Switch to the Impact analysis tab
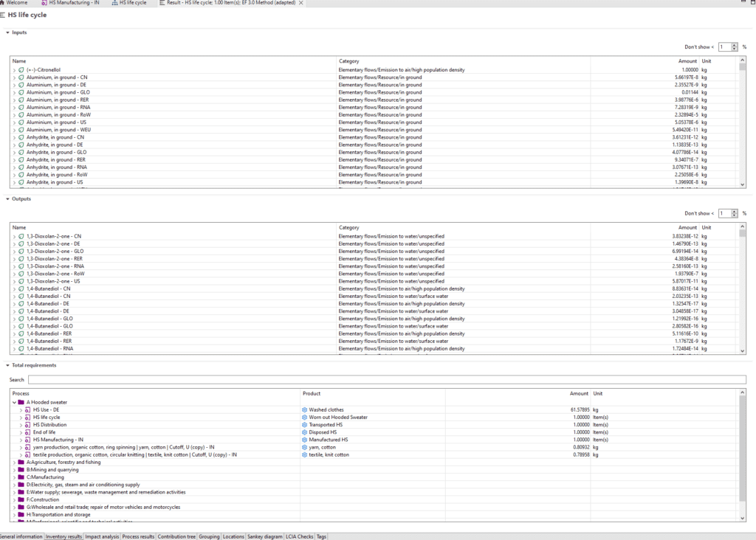 102,536
